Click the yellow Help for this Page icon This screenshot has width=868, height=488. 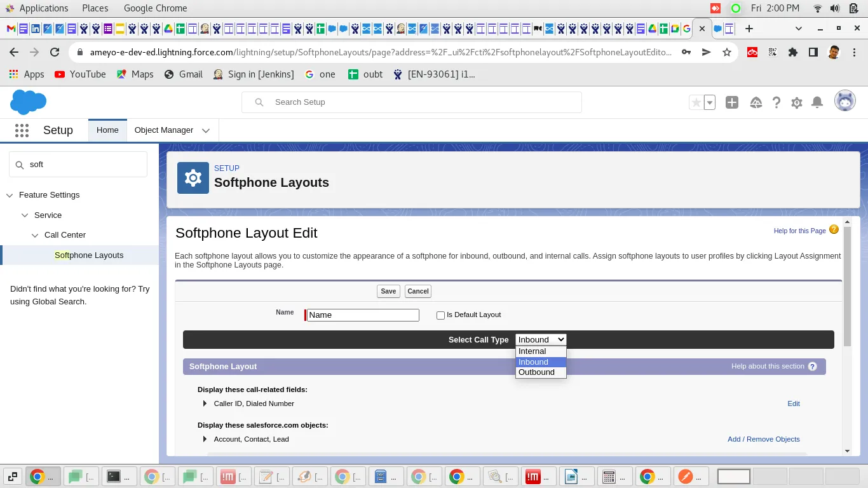coord(834,230)
